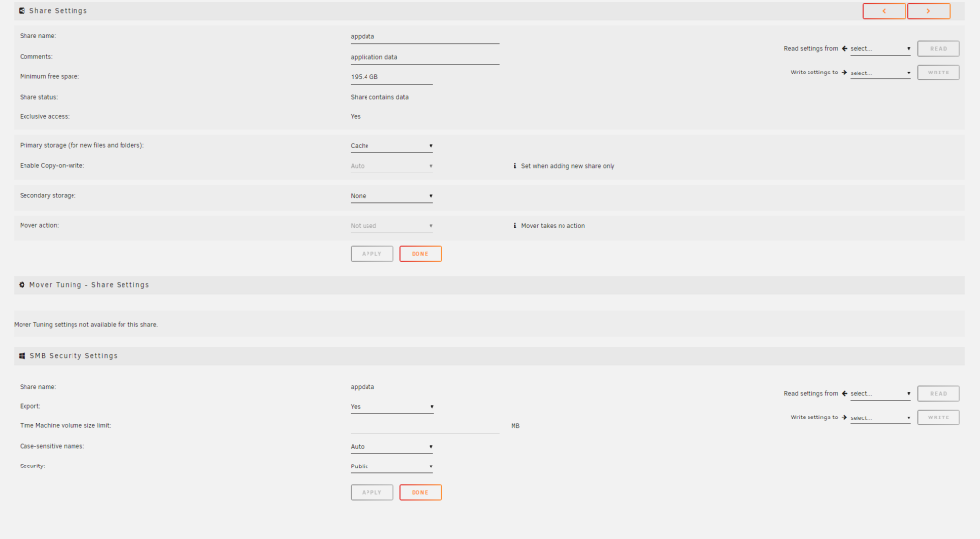Click Done in Share Settings section

(420, 254)
